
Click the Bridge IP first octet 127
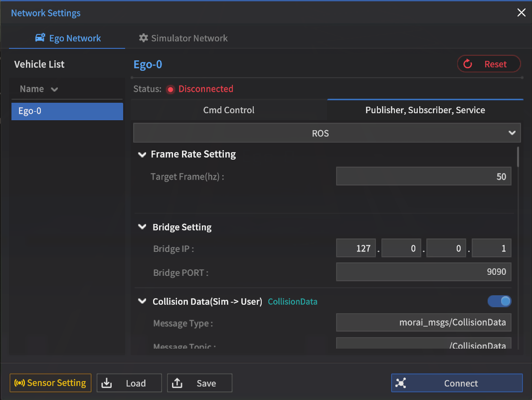[356, 248]
